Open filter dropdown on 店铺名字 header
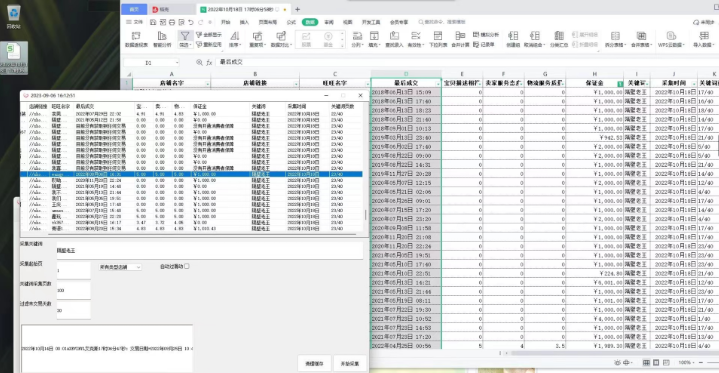The height and width of the screenshot is (373, 719). (207, 84)
